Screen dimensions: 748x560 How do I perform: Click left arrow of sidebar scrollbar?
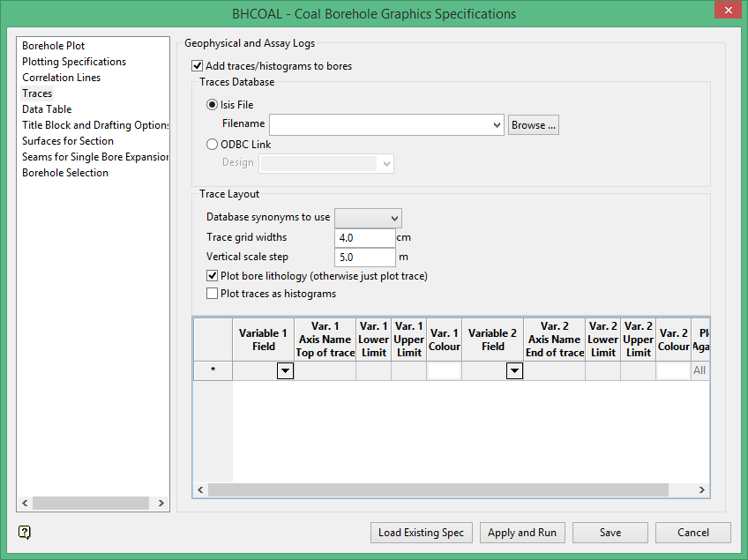pos(25,504)
